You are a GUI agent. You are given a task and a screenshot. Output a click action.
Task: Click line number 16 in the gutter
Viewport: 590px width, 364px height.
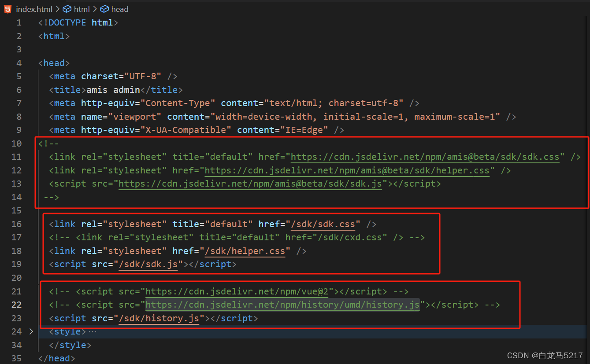16,224
